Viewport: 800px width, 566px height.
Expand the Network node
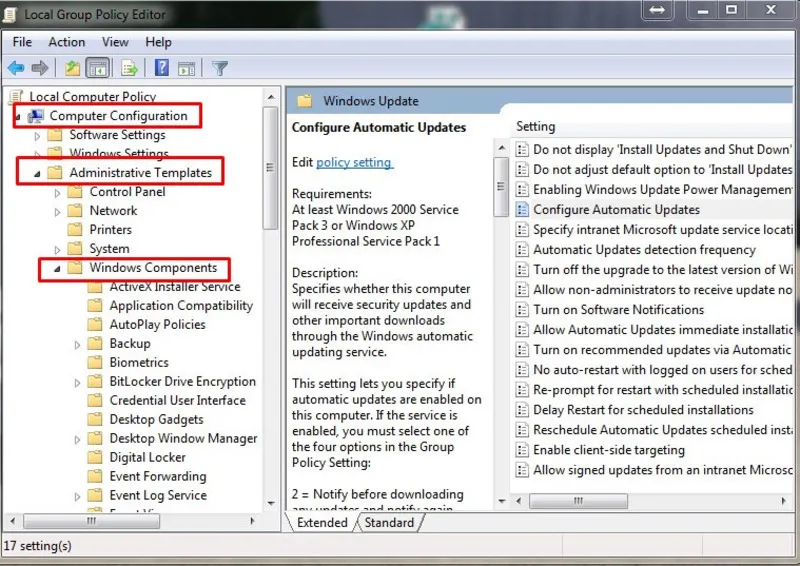tap(57, 212)
